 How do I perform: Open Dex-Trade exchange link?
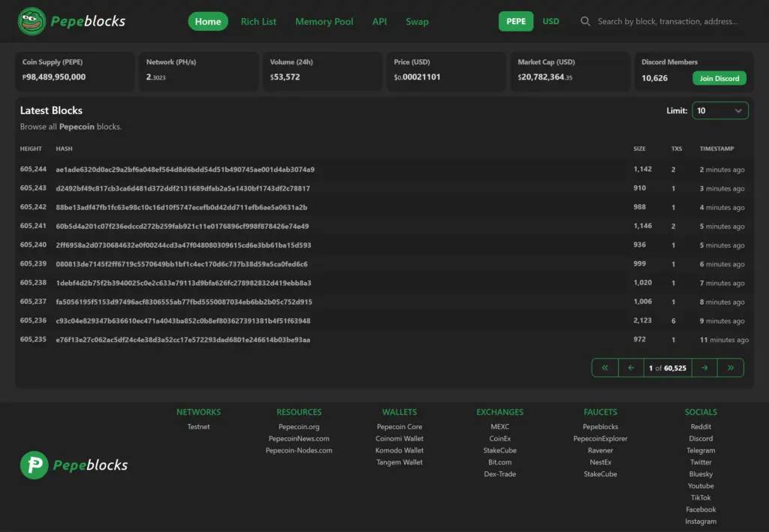499,473
